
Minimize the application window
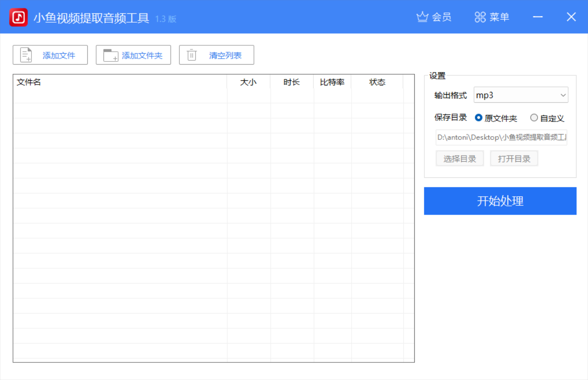click(x=538, y=17)
